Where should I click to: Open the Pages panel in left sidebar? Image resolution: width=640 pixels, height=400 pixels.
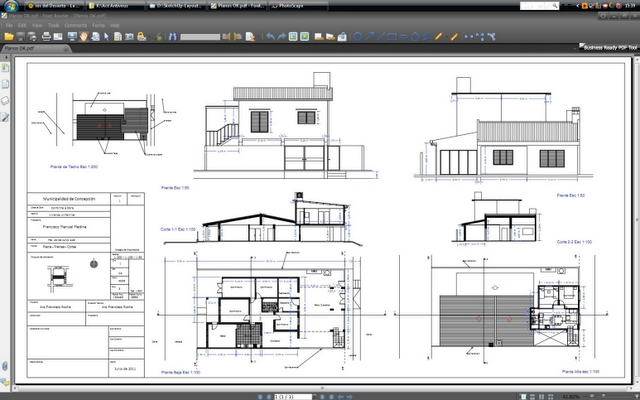pyautogui.click(x=5, y=84)
